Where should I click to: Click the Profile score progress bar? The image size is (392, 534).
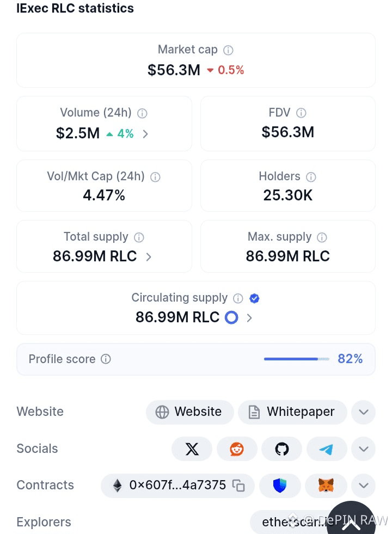[297, 359]
